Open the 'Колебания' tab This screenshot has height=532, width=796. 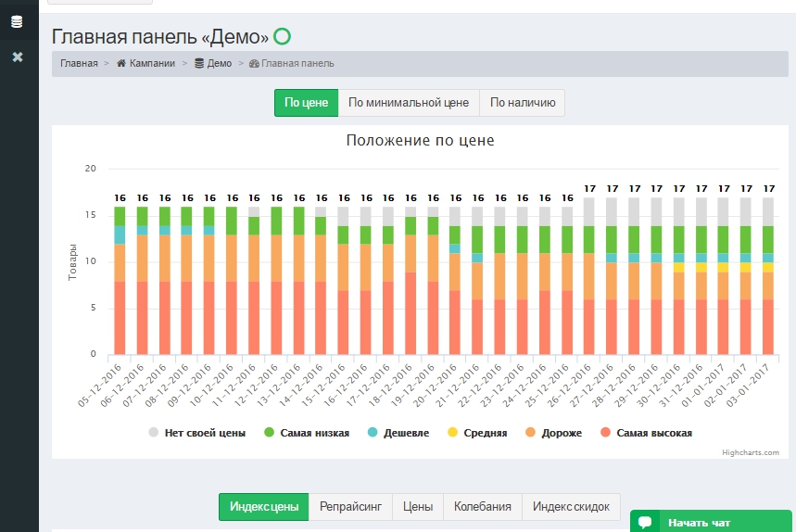click(482, 507)
